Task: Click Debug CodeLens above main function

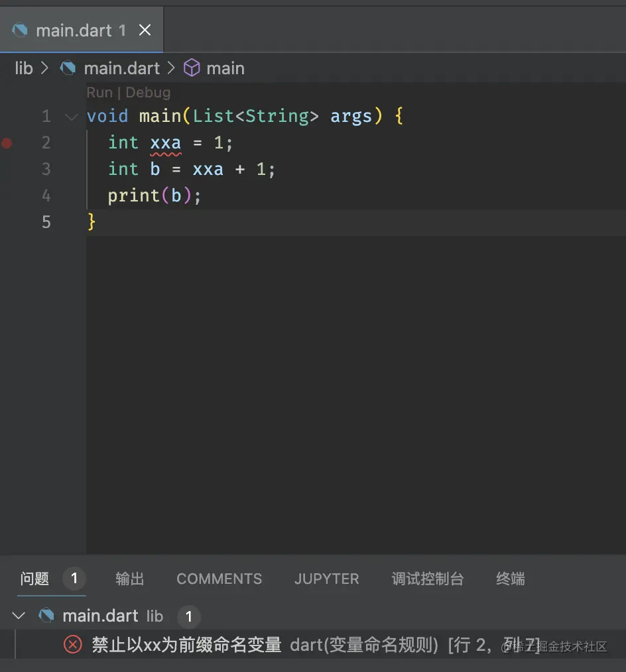Action: tap(148, 93)
